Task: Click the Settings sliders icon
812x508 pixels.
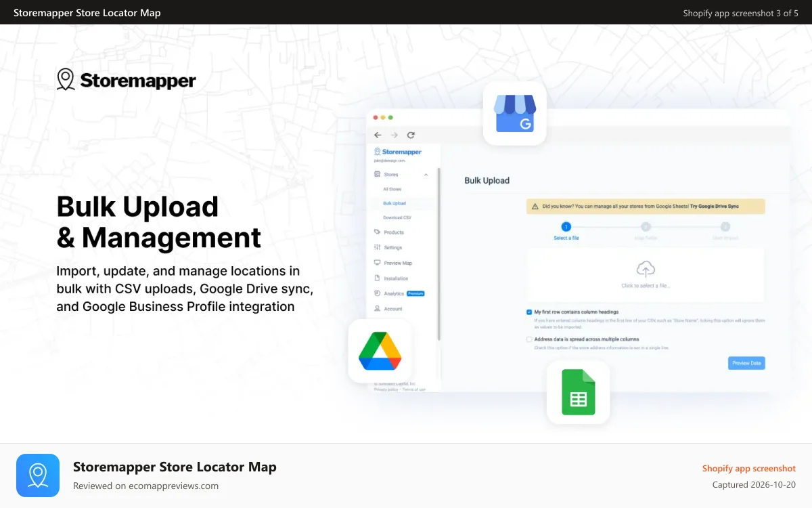Action: pos(377,247)
